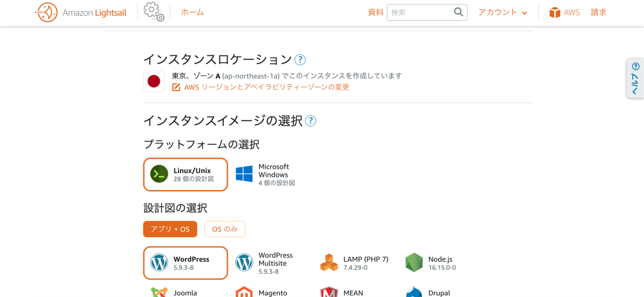Select the WordPress 5.9.3-8 blueprint
The width and height of the screenshot is (644, 297).
[x=186, y=263]
